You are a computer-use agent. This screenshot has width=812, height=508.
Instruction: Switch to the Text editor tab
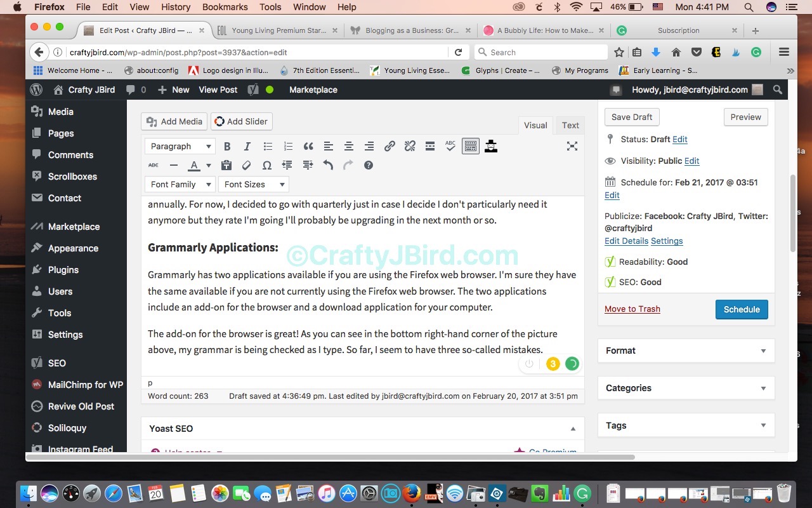coord(570,125)
